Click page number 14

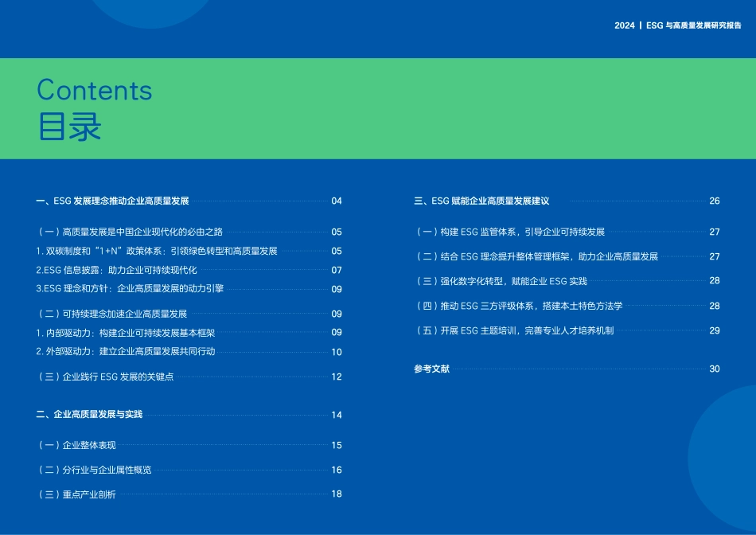click(337, 415)
